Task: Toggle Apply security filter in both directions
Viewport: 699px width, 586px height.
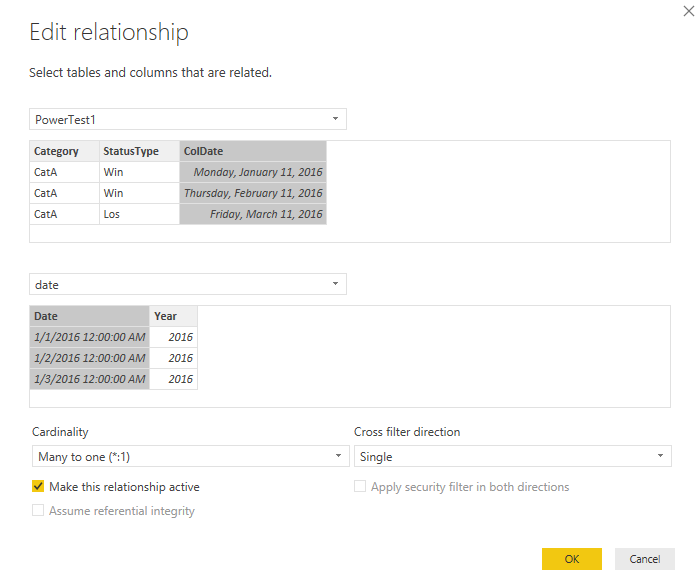Action: [360, 486]
